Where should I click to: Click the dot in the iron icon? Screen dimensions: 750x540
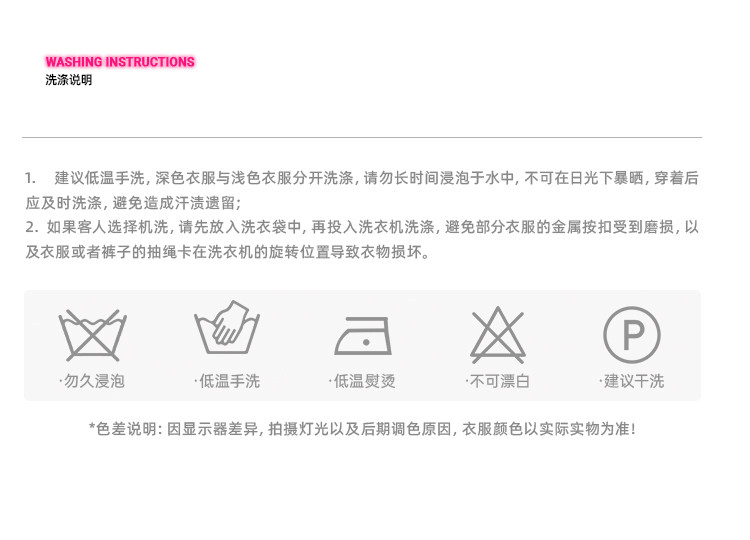pos(366,342)
